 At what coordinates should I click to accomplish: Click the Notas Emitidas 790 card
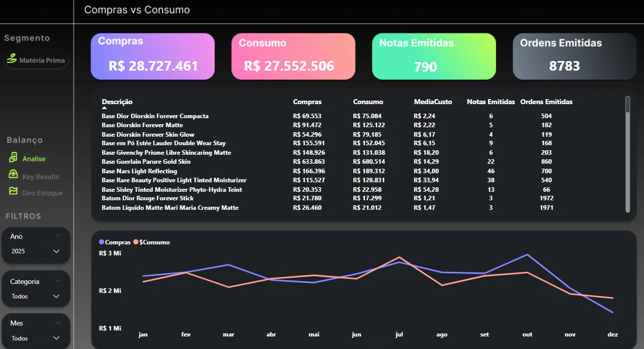(434, 57)
